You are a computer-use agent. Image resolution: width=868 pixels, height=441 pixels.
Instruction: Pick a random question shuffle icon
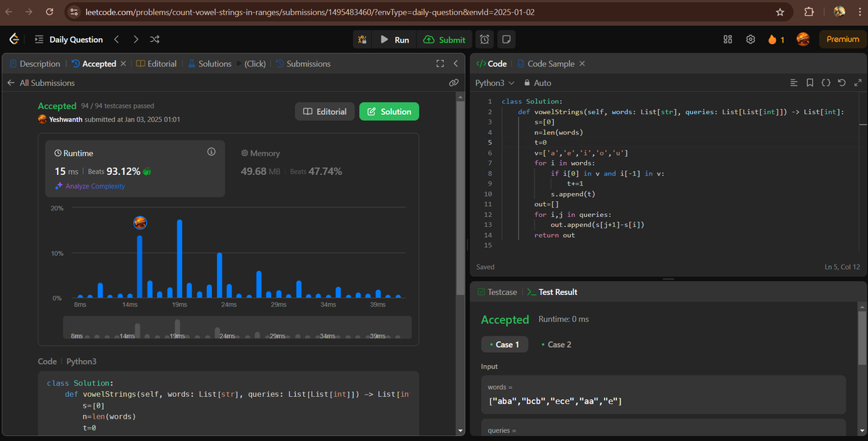(155, 39)
